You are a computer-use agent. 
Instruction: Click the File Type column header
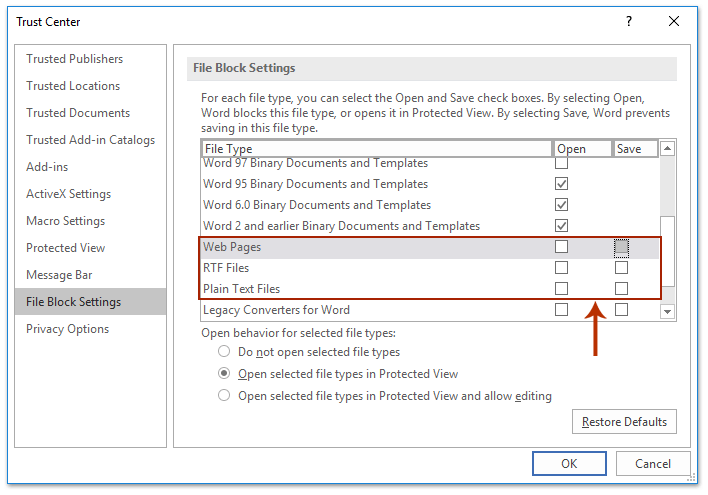[x=376, y=149]
